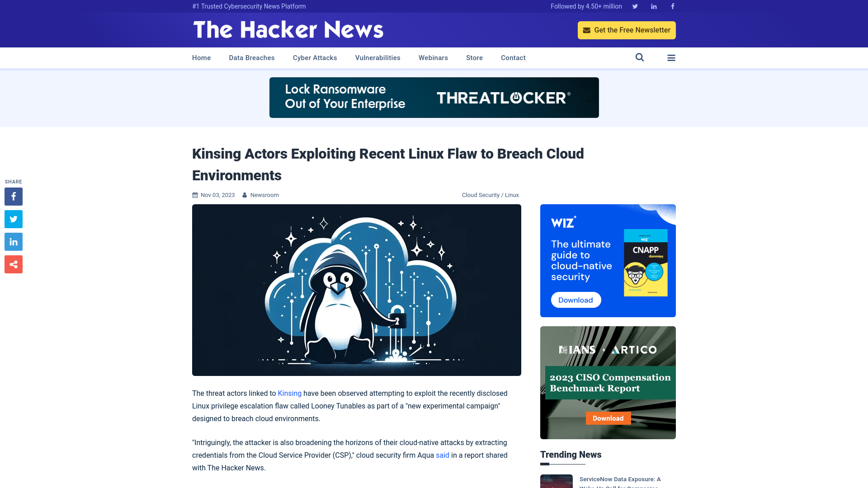Click the 'said' hyperlink in article body
Image resolution: width=868 pixels, height=488 pixels.
[442, 455]
